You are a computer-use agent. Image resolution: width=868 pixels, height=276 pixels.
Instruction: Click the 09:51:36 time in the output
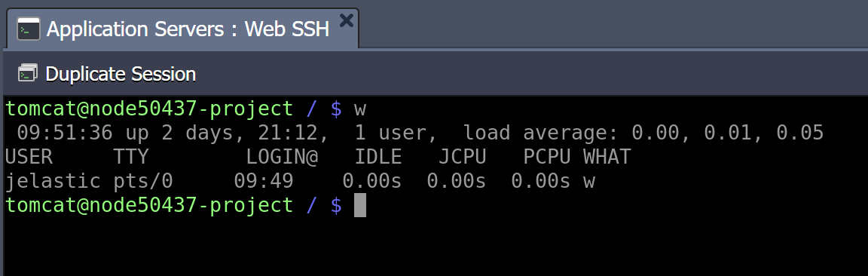click(65, 133)
